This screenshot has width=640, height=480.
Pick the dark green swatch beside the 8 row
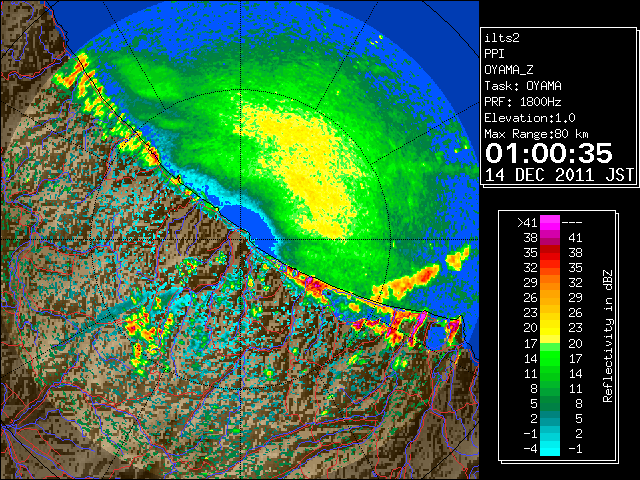(x=550, y=388)
